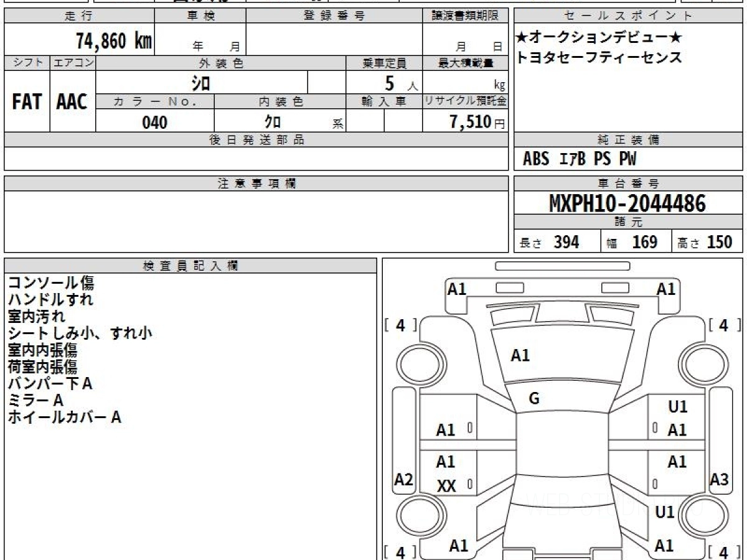Click the AAC air conditioner value

72,103
